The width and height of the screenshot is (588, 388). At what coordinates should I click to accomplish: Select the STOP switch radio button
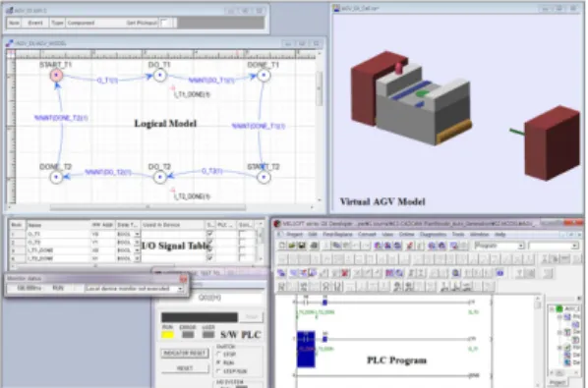pos(218,354)
